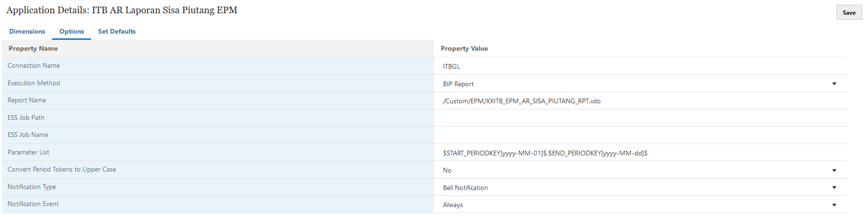
Task: Edit the Report Name path field
Action: click(641, 101)
